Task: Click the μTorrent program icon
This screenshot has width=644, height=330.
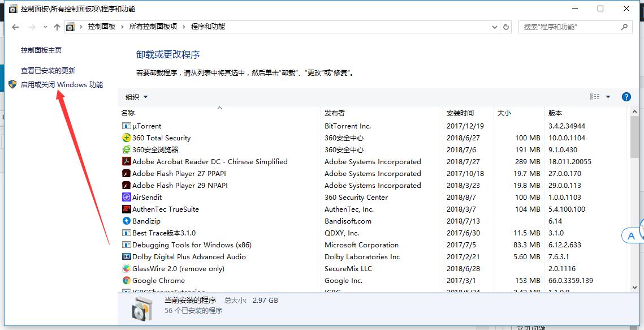Action: point(126,126)
